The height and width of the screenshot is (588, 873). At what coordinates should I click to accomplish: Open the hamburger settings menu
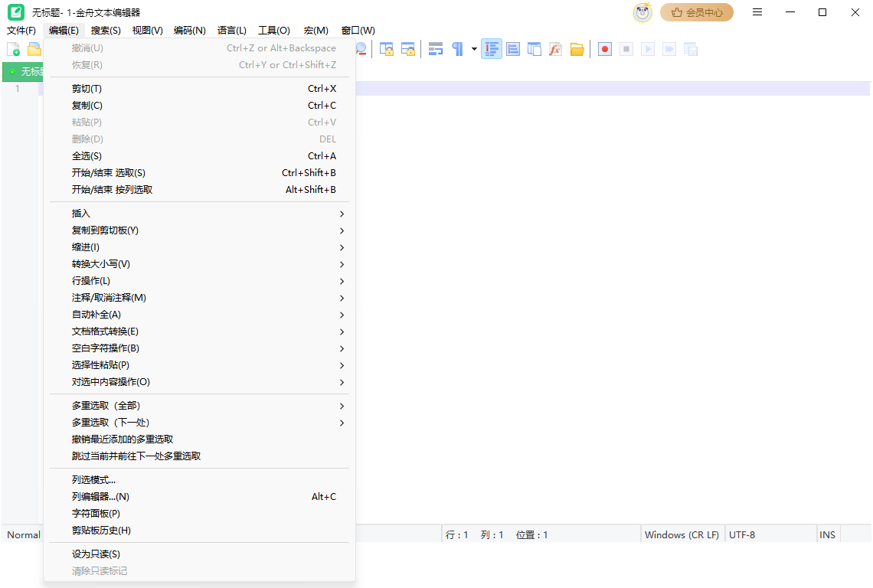pos(757,12)
